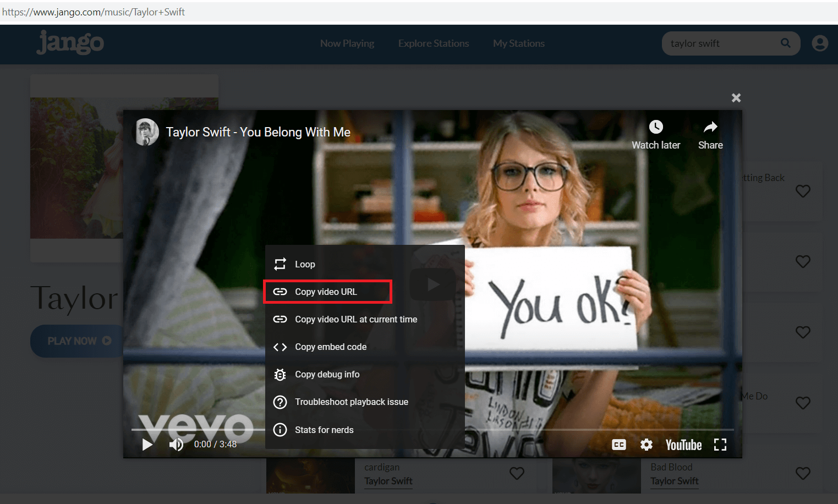838x504 pixels.
Task: Select Copy video URL menu item
Action: pyautogui.click(x=365, y=292)
